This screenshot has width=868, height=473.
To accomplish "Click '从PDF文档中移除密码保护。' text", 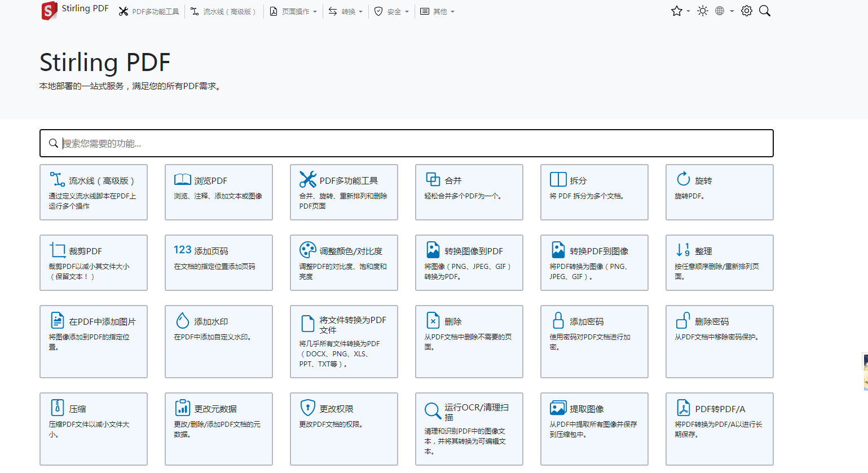I will (717, 337).
